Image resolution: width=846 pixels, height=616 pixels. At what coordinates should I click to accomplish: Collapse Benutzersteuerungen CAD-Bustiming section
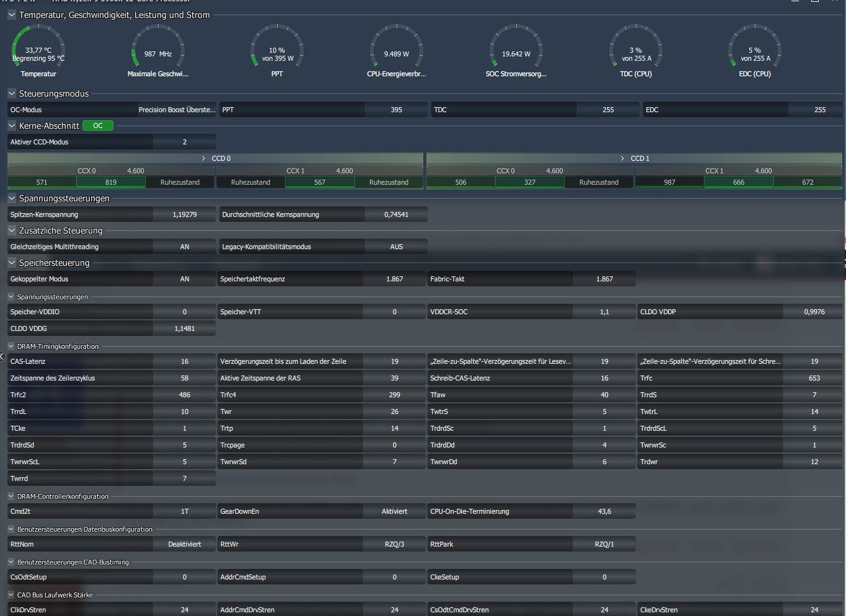pos(11,562)
